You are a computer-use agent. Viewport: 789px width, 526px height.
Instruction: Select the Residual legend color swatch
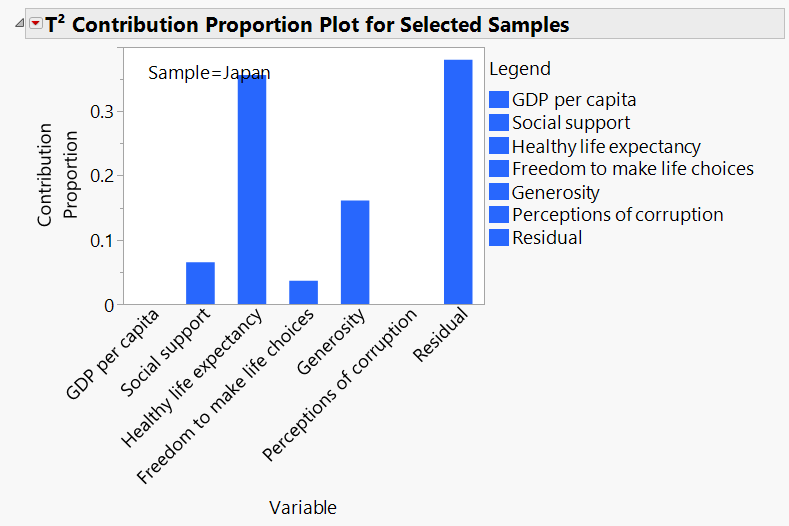[499, 238]
